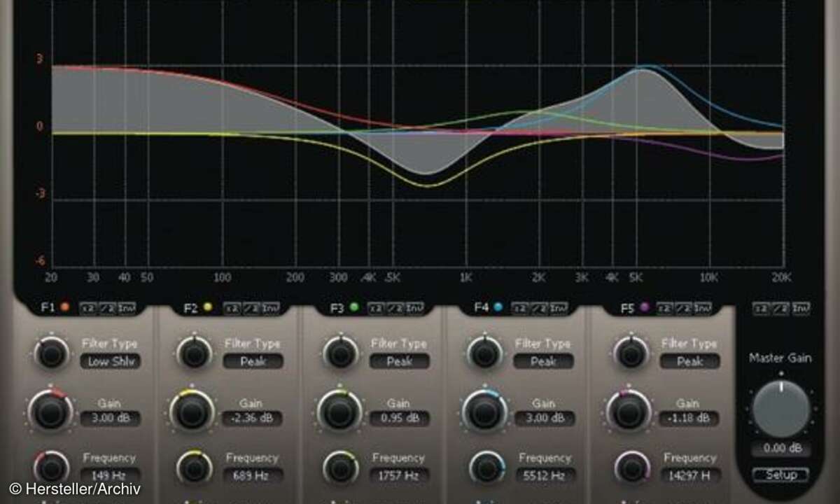Click the /2 button for band F4
Viewport: 840px width, 504px height.
pos(539,308)
